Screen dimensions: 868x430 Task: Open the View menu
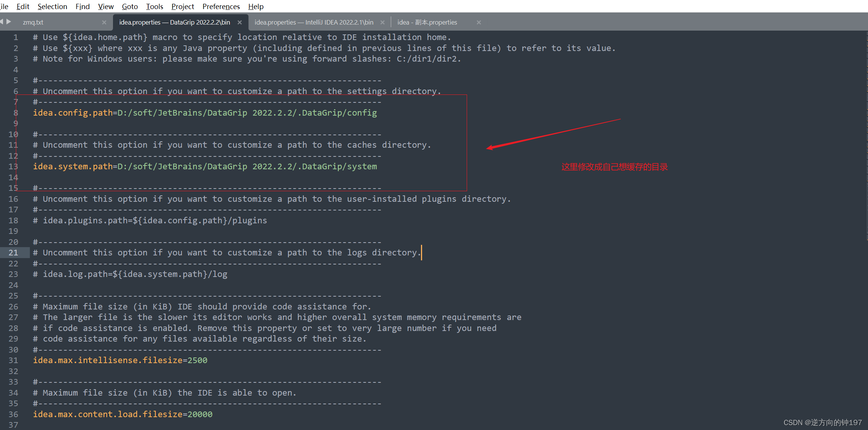[106, 6]
